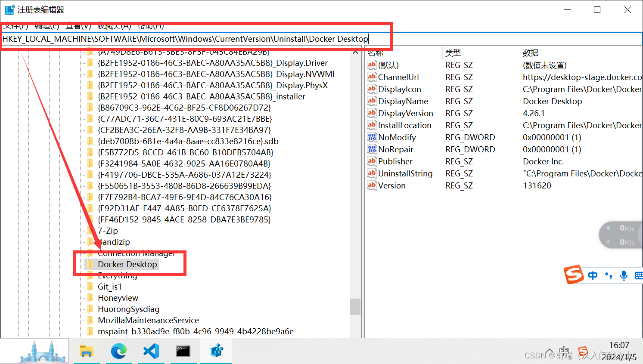
Task: Click the 类型 column header
Action: click(x=453, y=52)
